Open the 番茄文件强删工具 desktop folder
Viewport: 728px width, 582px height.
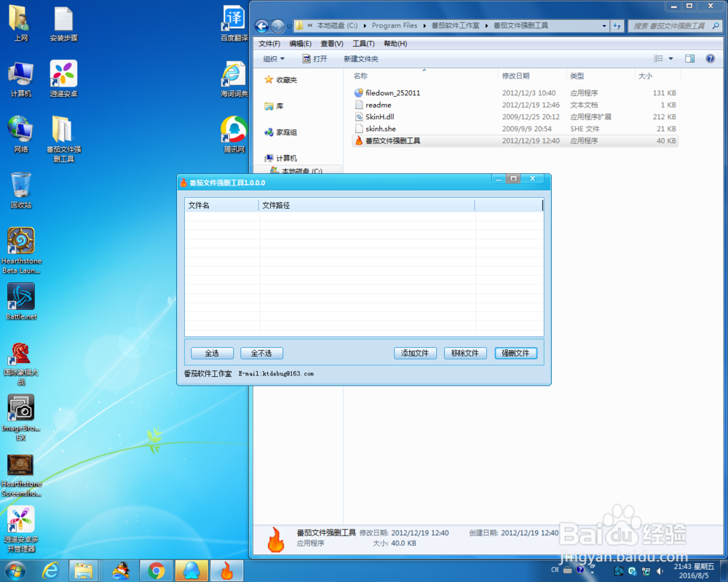click(63, 138)
